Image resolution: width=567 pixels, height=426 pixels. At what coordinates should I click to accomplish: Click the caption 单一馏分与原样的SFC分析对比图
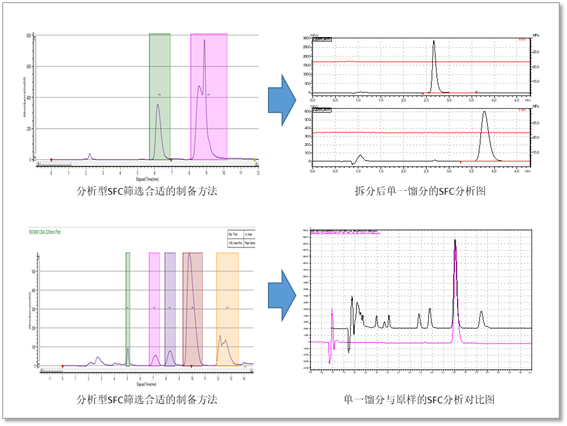click(x=419, y=400)
